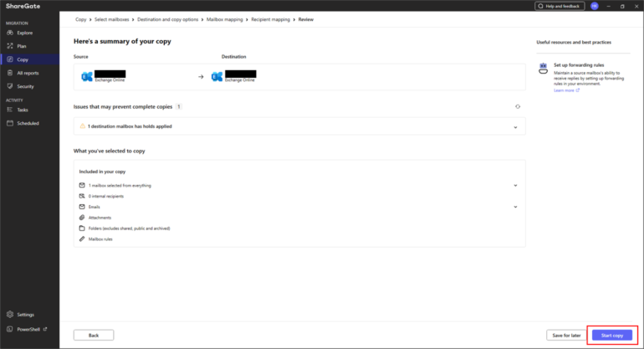Open the Security section in sidebar
The width and height of the screenshot is (644, 349).
(x=25, y=86)
